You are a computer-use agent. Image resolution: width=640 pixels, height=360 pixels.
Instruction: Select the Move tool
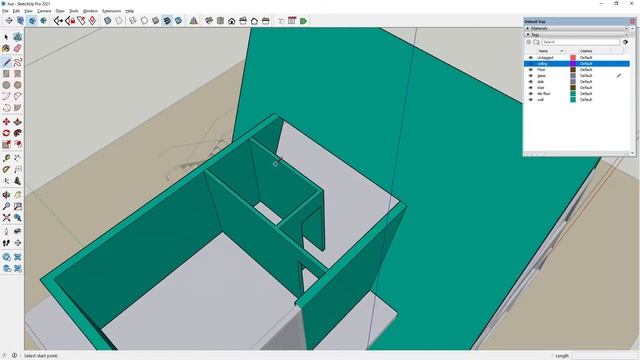tap(6, 122)
